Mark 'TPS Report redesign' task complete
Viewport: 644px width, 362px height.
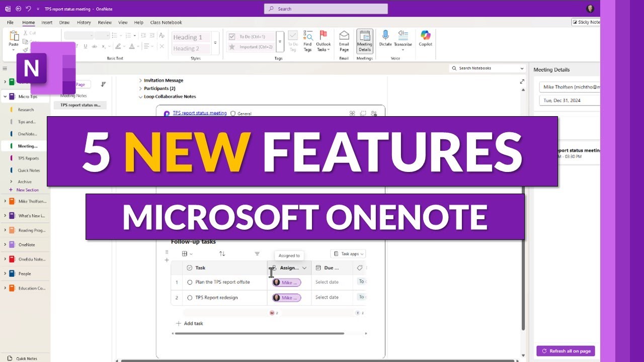(x=190, y=298)
